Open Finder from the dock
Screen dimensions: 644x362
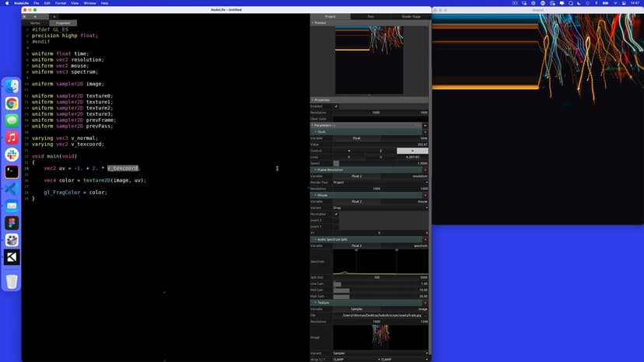(x=12, y=86)
